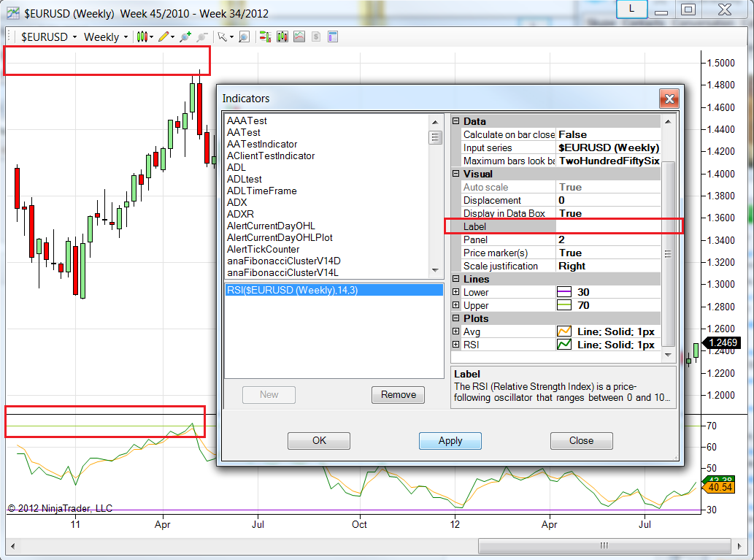Select ADX in the indicator list
The image size is (754, 560).
click(236, 202)
